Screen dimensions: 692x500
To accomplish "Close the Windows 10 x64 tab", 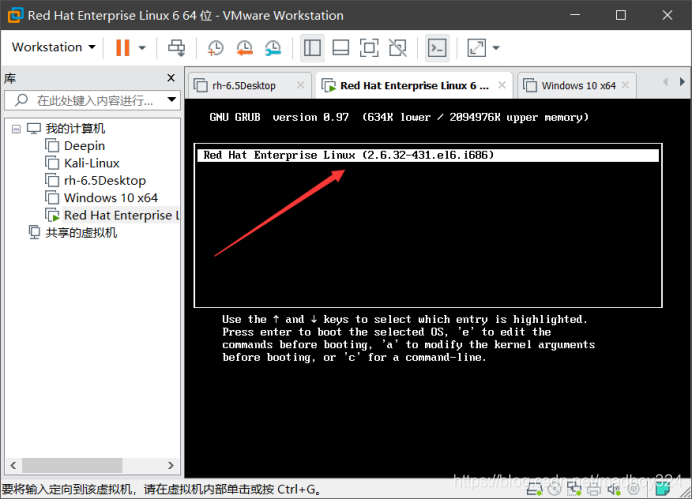I will click(625, 85).
